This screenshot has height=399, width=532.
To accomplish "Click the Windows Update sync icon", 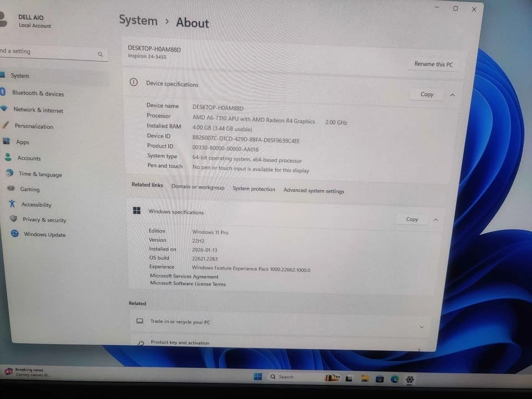I will click(14, 234).
